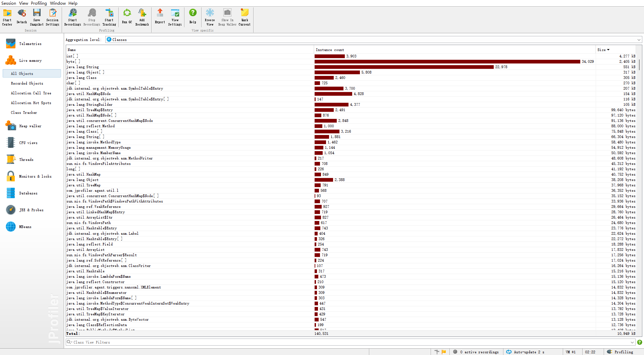Open the Window menu
This screenshot has height=355, width=644.
[x=58, y=3]
